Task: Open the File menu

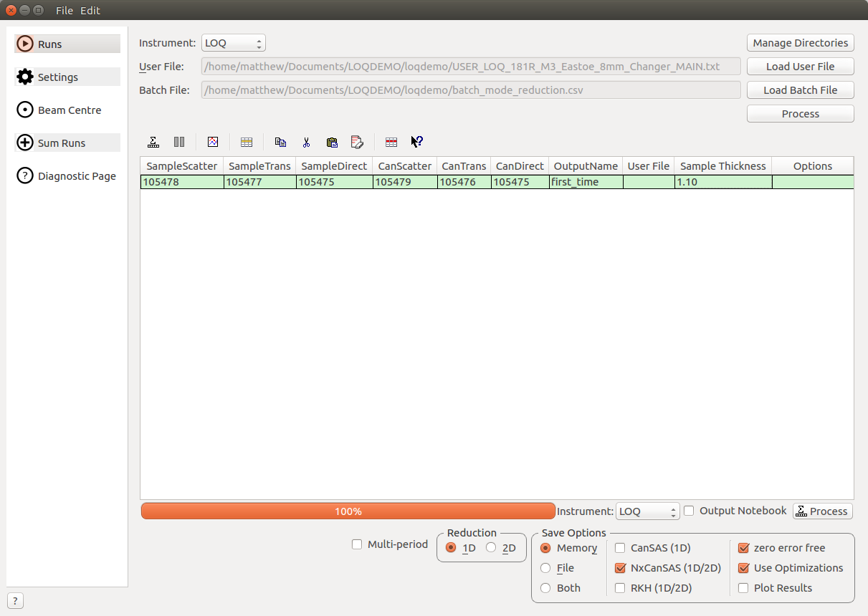Action: pos(65,10)
